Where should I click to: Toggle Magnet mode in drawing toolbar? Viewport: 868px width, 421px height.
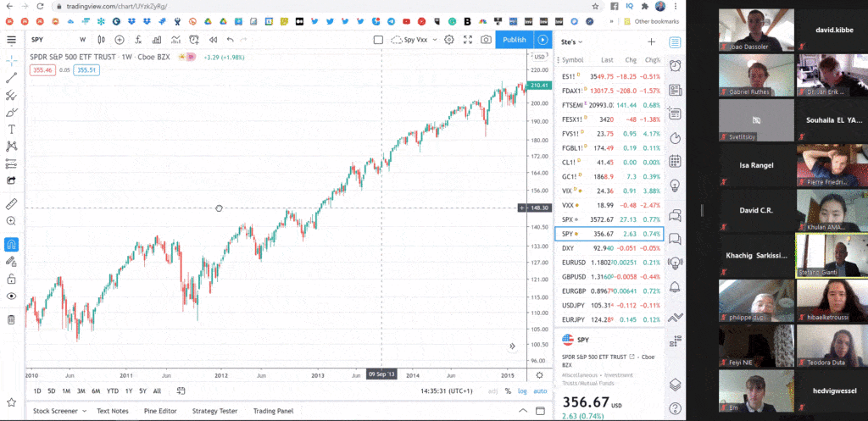click(11, 244)
